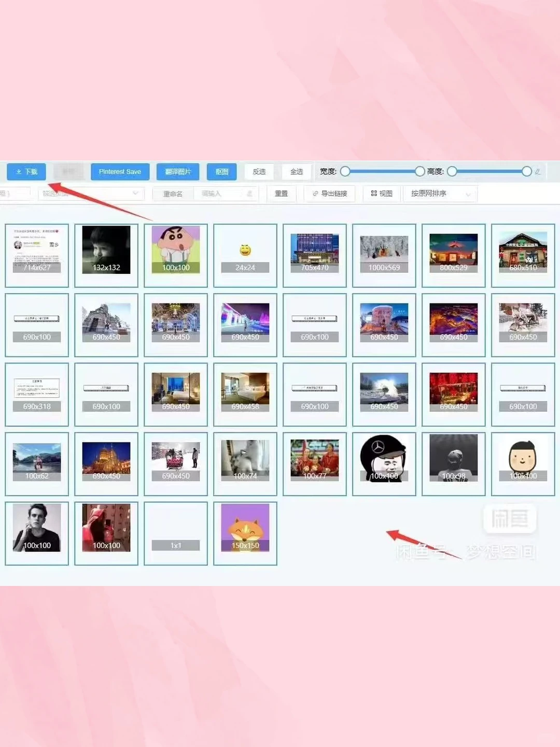Open the filter dropdown beside 重命名
The image size is (560, 747).
(x=91, y=193)
